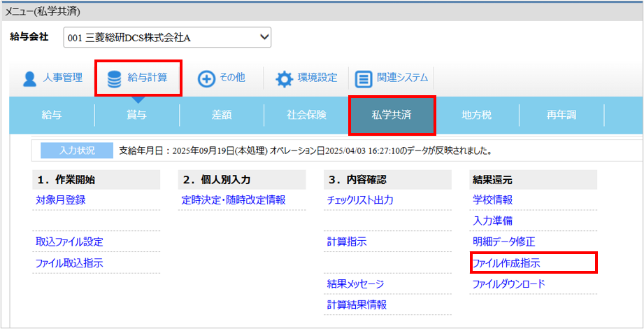Switch to the 地方税 tab

(x=476, y=115)
